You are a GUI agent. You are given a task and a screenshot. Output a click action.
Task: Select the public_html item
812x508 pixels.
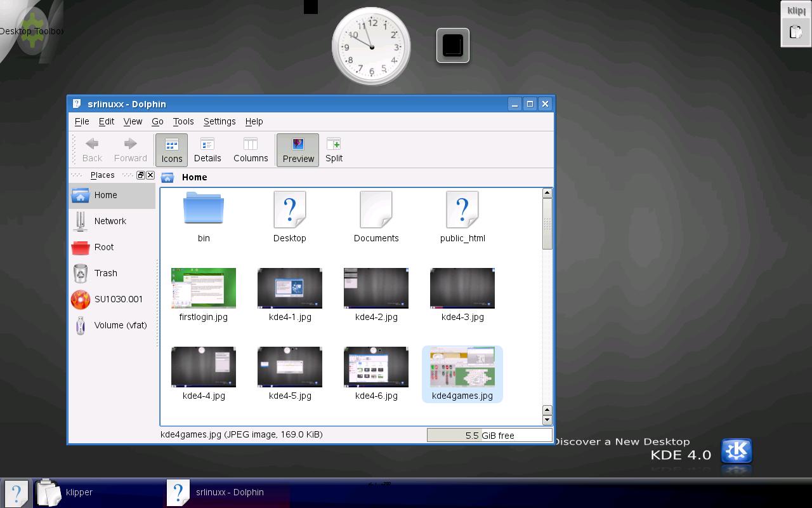[x=462, y=217]
